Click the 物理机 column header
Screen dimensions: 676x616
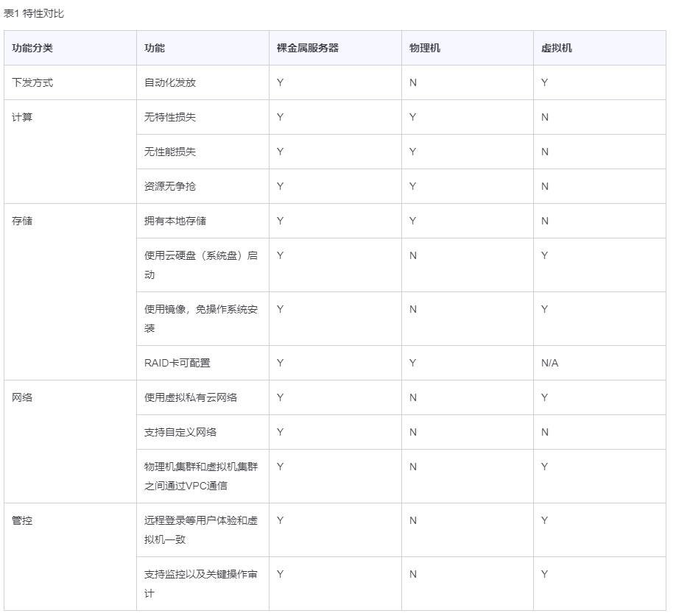(x=425, y=48)
